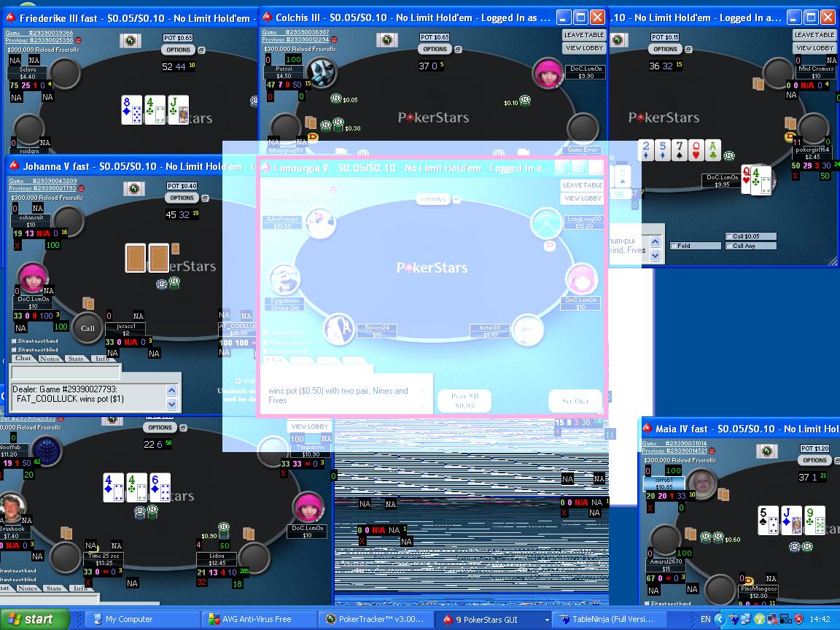
Task: Click Post SB $0.05 in Limburgia V
Action: pyautogui.click(x=465, y=401)
